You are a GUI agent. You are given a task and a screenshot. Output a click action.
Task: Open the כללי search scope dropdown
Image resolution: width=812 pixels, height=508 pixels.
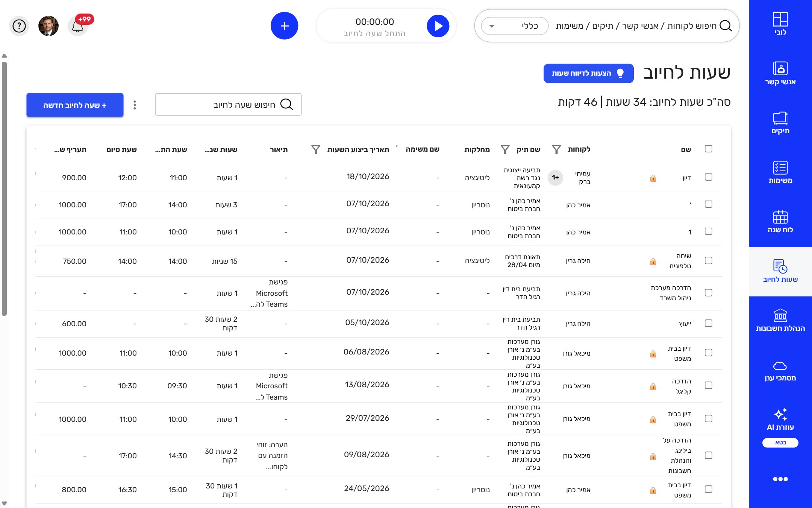point(515,26)
